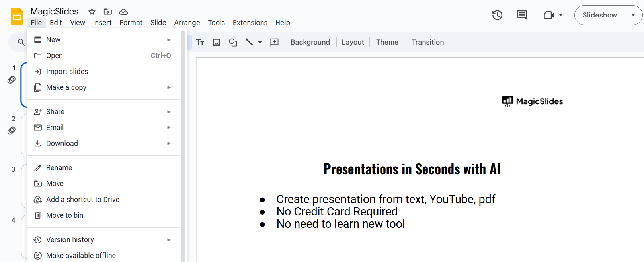Open the File menu
This screenshot has height=262, width=644.
(36, 23)
